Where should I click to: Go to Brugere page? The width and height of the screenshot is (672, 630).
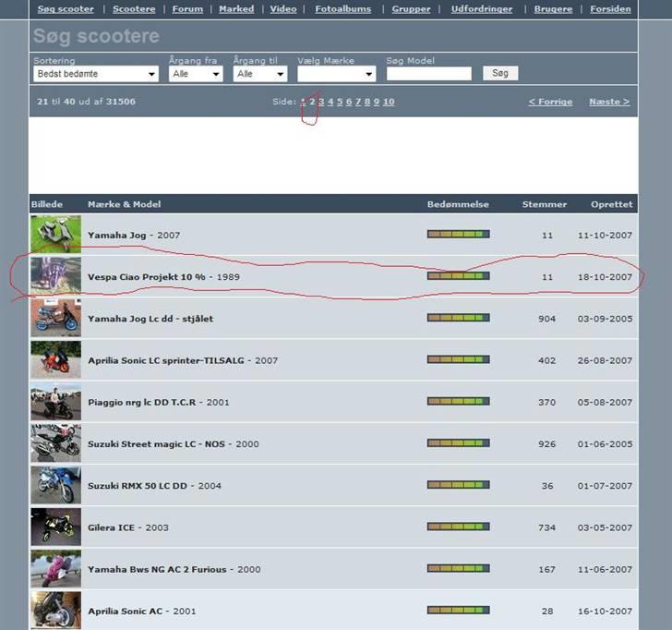point(553,8)
